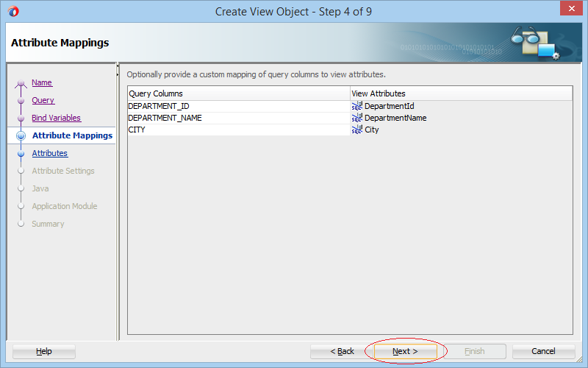This screenshot has width=588, height=368.
Task: Click the Summary step
Action: point(48,224)
